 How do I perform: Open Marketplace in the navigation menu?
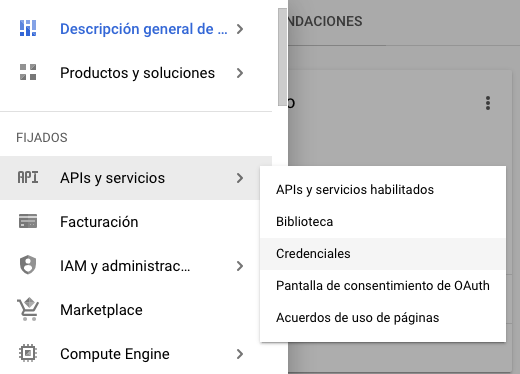[136, 310]
